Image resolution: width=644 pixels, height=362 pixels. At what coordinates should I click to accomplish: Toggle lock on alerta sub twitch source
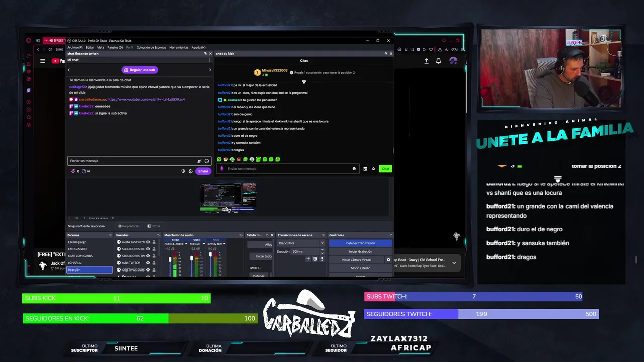tap(154, 242)
